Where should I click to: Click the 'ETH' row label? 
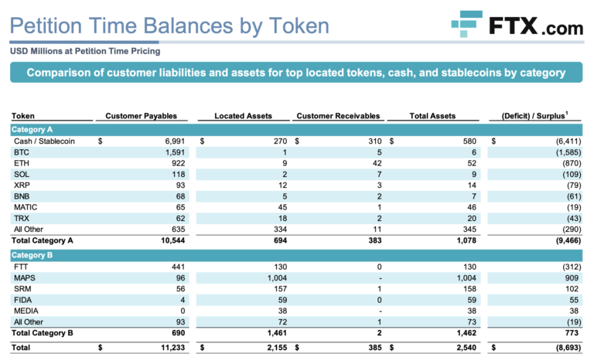[22, 163]
